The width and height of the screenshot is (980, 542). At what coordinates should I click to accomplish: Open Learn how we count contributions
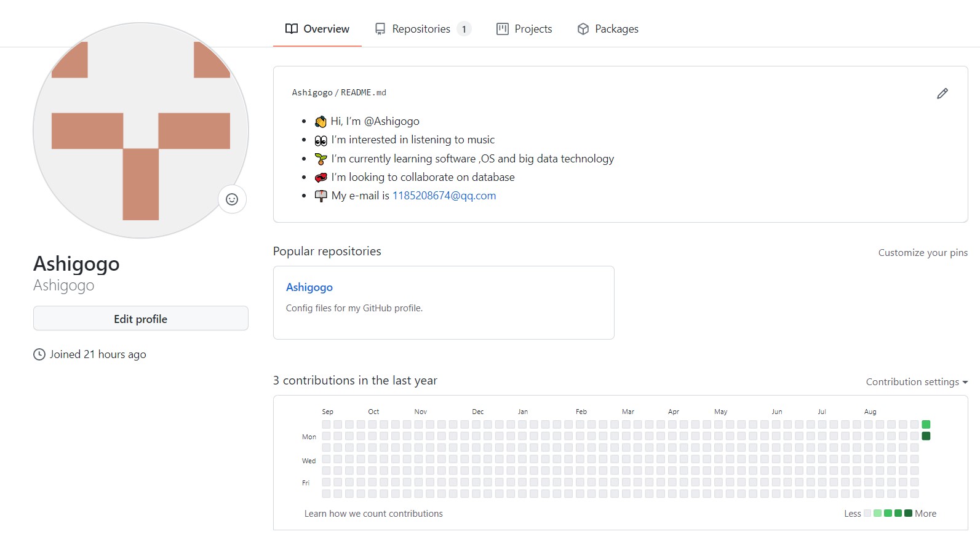(373, 514)
